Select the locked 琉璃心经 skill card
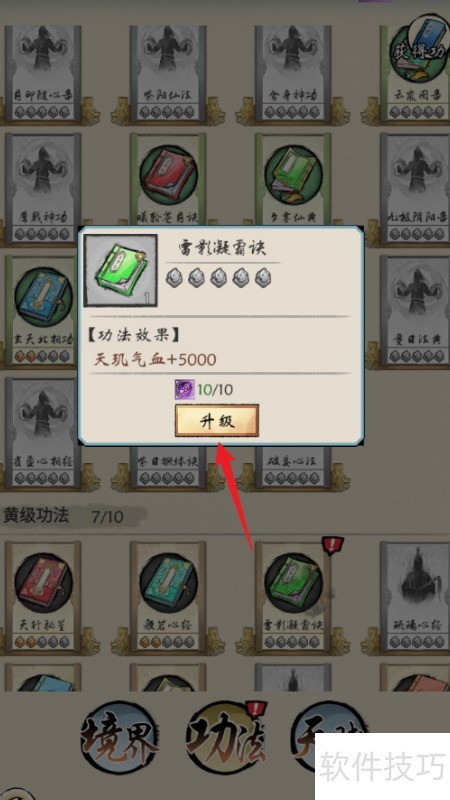This screenshot has height=800, width=450. (415, 596)
